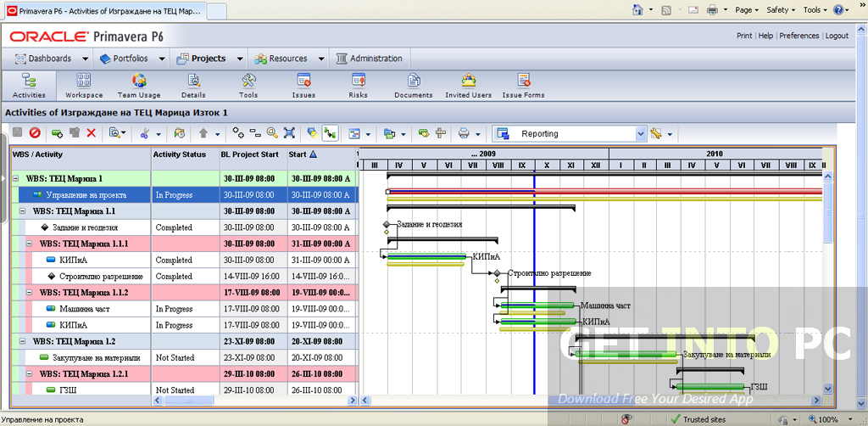868x426 pixels.
Task: Click the Collapse all bars icon
Action: [255, 133]
